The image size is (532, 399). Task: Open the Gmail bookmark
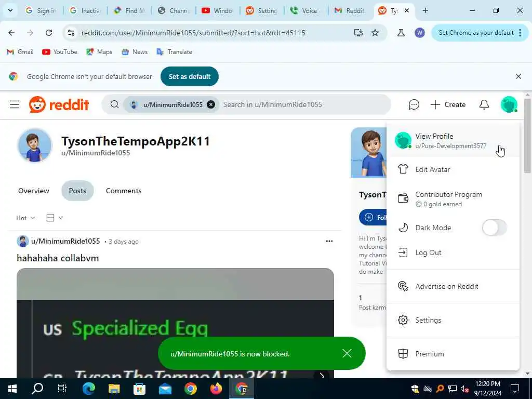[20, 52]
